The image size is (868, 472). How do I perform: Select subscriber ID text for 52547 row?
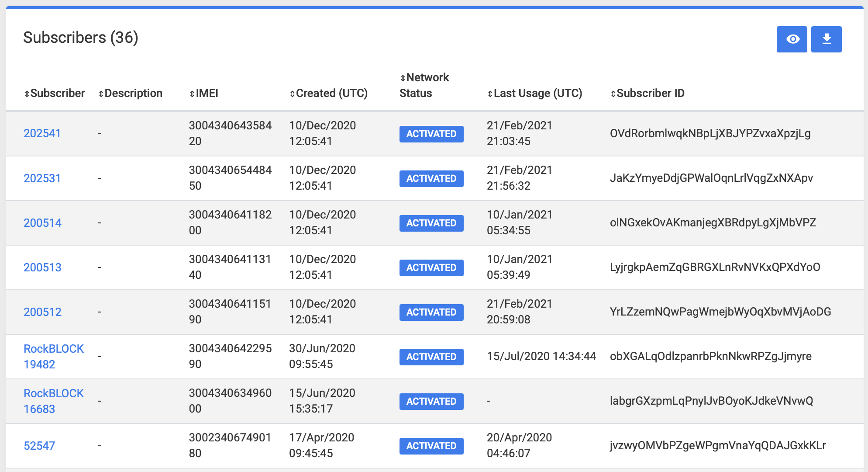[x=717, y=445]
